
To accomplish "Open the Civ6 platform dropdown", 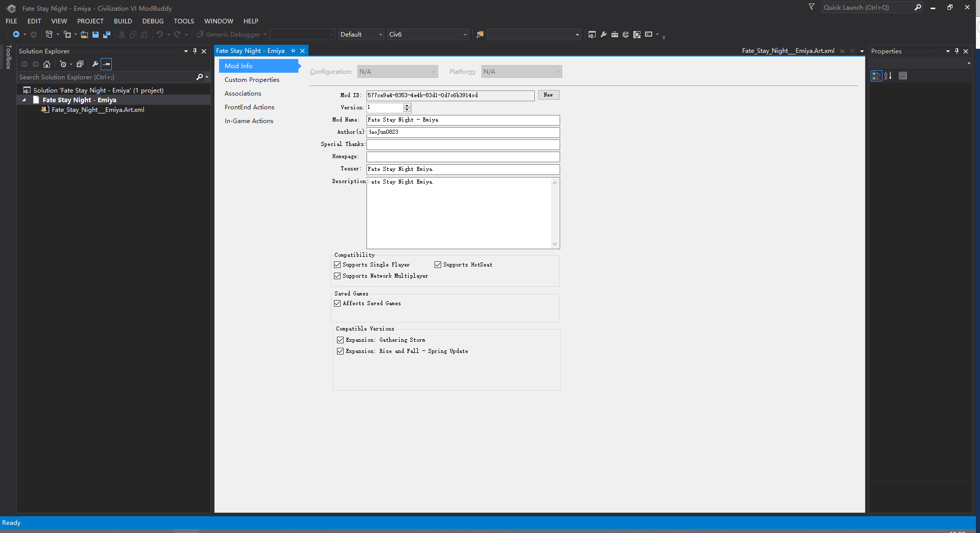I will [427, 34].
